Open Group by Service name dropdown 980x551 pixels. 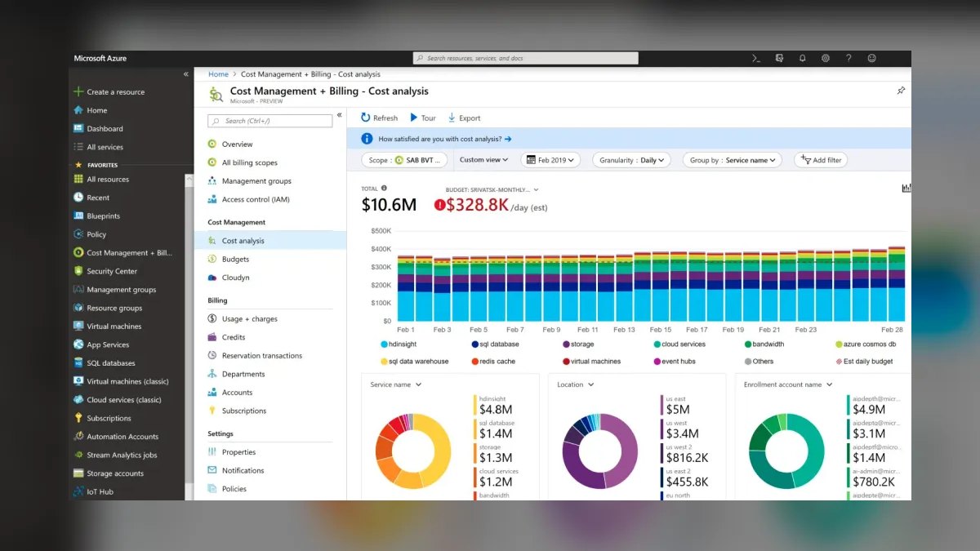732,160
